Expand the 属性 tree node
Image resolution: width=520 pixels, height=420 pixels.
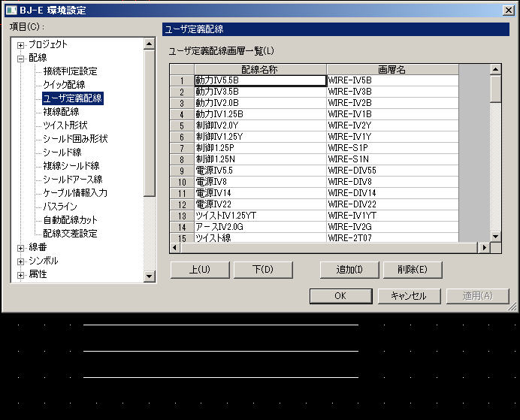pyautogui.click(x=20, y=275)
